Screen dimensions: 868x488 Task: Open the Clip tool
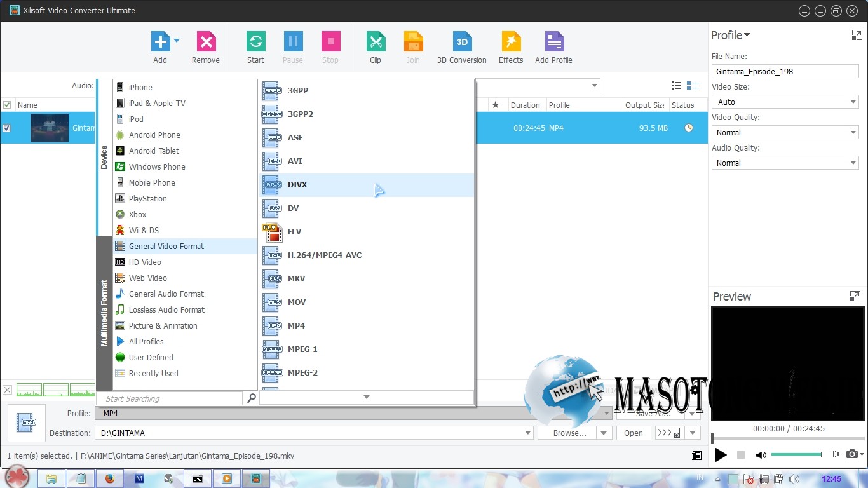click(376, 42)
